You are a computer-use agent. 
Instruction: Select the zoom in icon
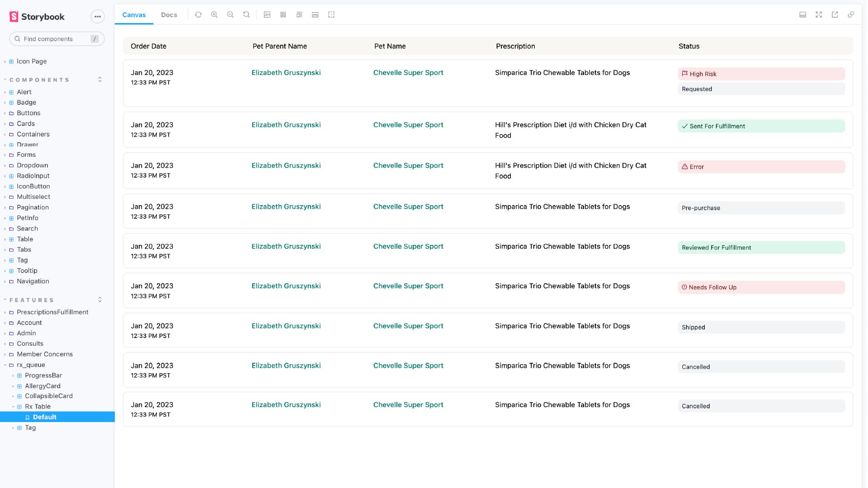coord(214,14)
